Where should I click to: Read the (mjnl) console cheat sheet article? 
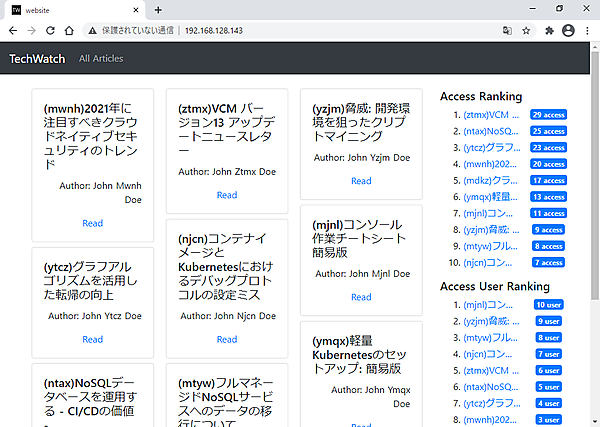[x=361, y=297]
